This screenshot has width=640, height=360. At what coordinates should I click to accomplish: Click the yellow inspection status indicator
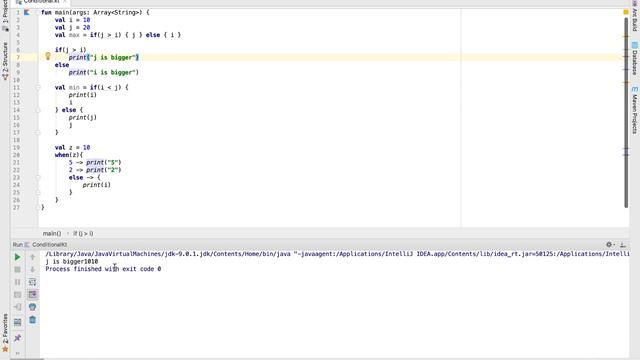point(626,12)
